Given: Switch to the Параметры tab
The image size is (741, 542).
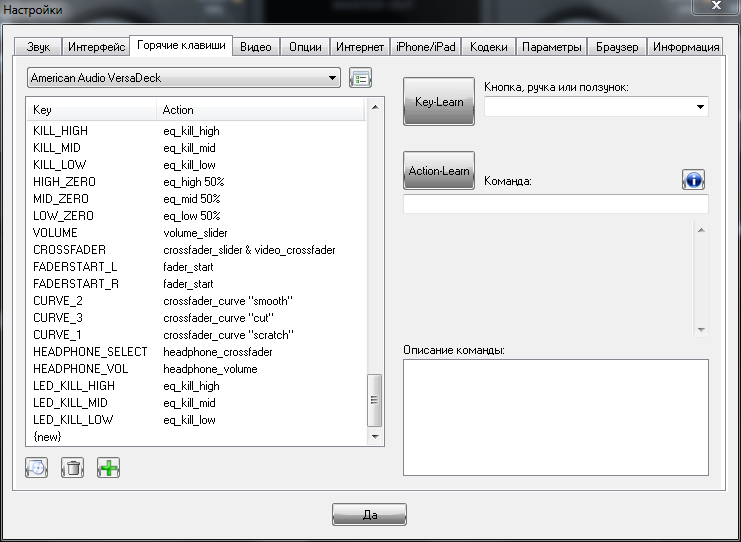Looking at the screenshot, I should tap(551, 47).
